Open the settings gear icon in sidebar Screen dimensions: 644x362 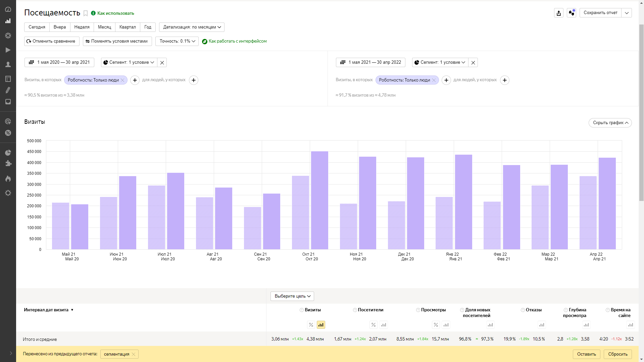(x=8, y=193)
